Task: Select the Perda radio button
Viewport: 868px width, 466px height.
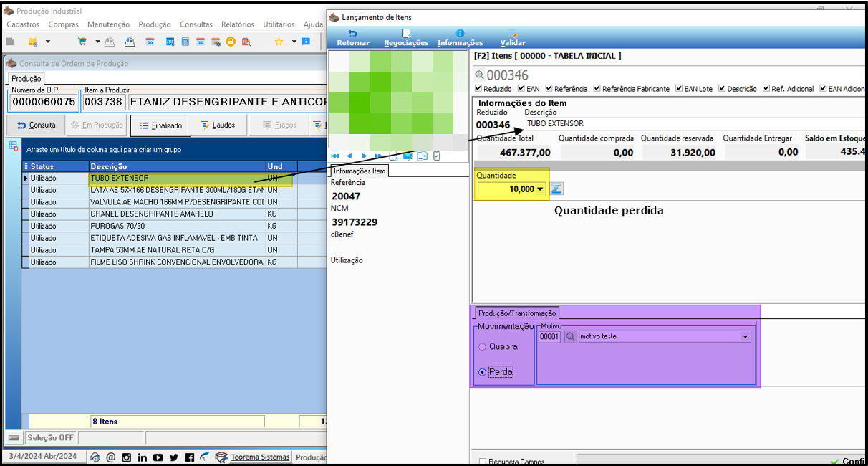Action: [x=482, y=372]
